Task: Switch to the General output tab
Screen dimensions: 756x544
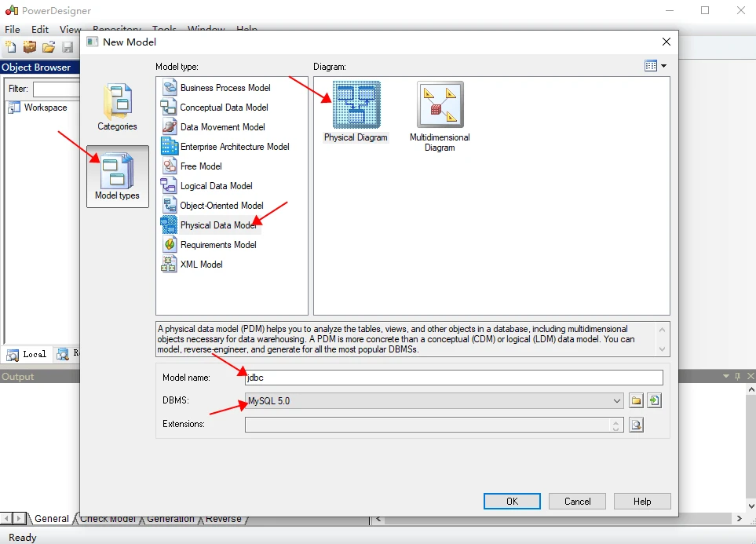Action: point(51,518)
